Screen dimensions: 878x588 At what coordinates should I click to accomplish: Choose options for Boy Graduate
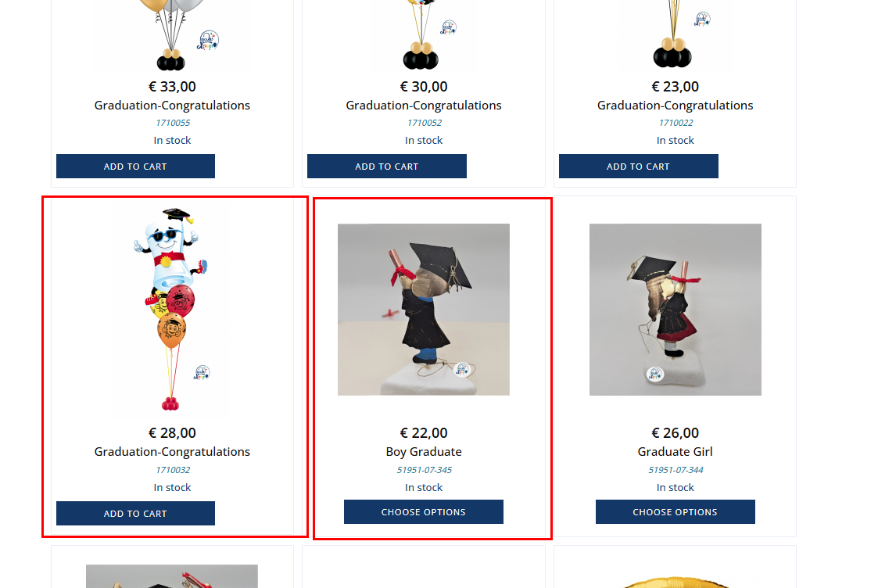coord(423,512)
